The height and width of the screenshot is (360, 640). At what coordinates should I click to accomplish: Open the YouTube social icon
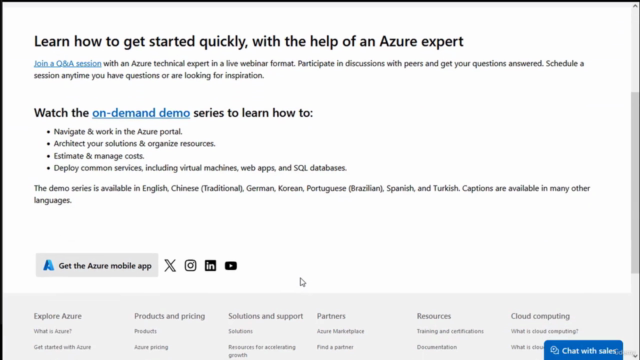click(231, 266)
